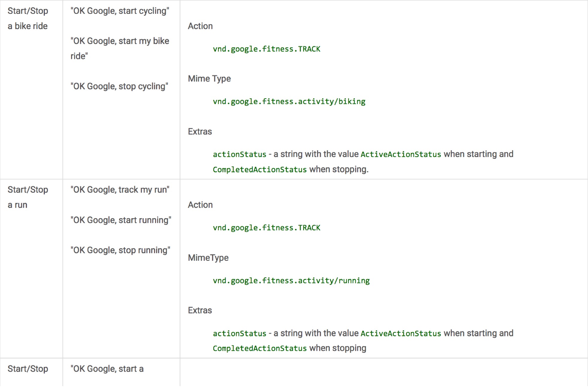Click the phrase "OK Google, start a"

pyautogui.click(x=107, y=369)
